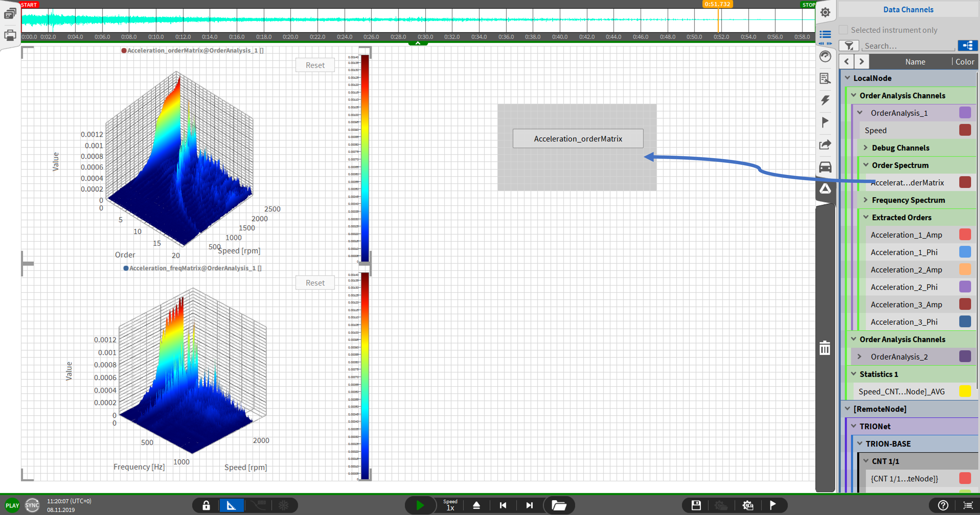Expand the Frequency Spectrum group
The width and height of the screenshot is (980, 515).
[x=866, y=200]
